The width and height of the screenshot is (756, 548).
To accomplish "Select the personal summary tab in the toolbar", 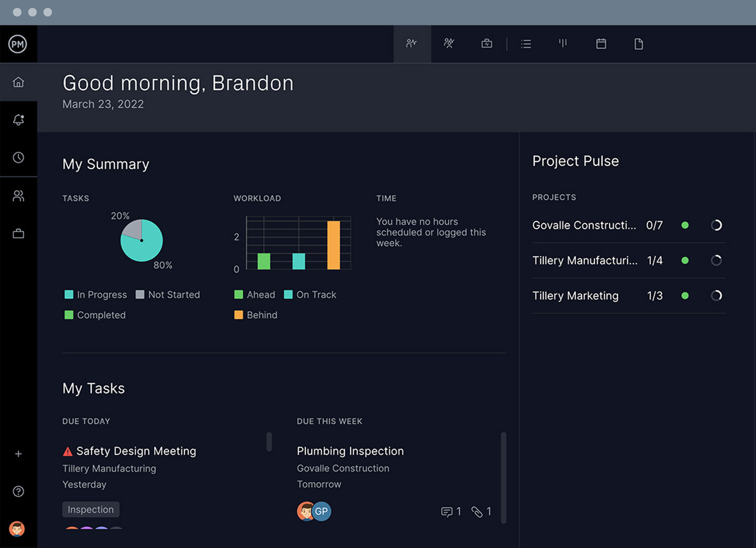I will point(411,43).
